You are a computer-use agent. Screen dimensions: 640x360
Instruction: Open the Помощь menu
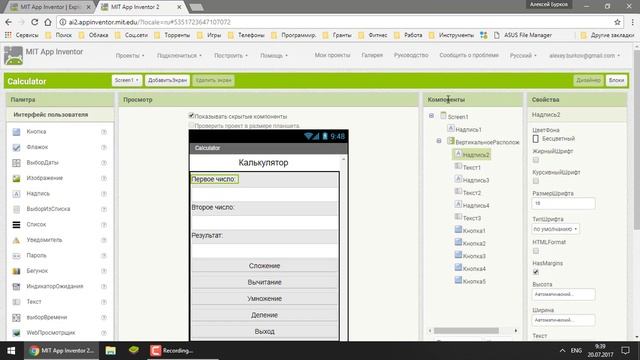(274, 56)
